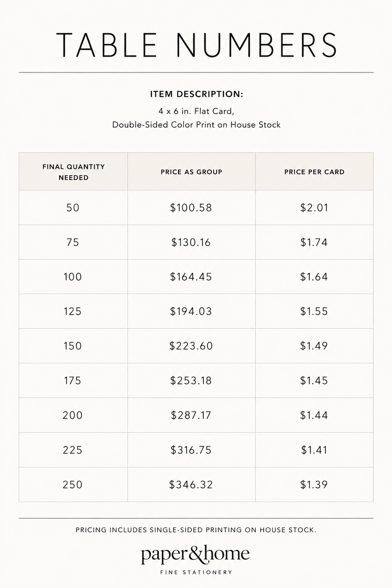Select the ITEM DESCRIPTION heading
This screenshot has width=392, height=588.
196,94
